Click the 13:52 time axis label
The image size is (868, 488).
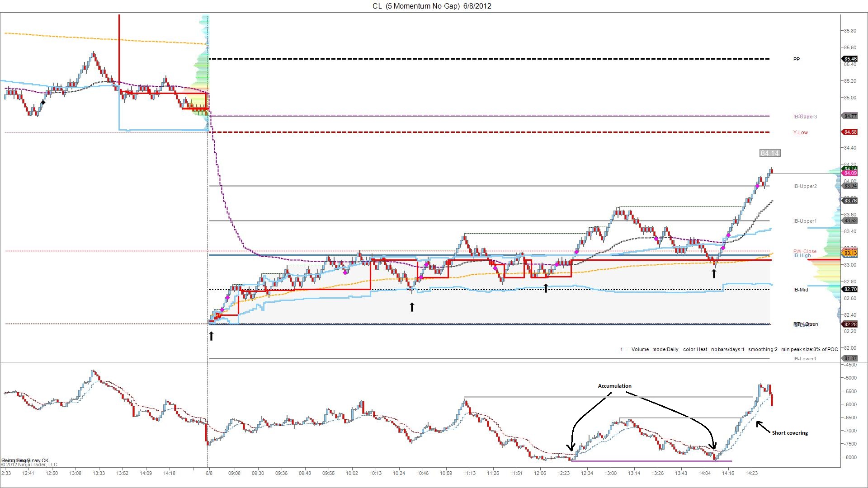[x=122, y=473]
